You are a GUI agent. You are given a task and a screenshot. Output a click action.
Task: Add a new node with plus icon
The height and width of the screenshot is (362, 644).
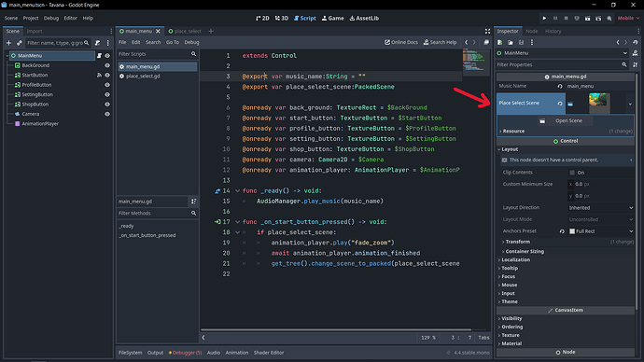pos(8,43)
